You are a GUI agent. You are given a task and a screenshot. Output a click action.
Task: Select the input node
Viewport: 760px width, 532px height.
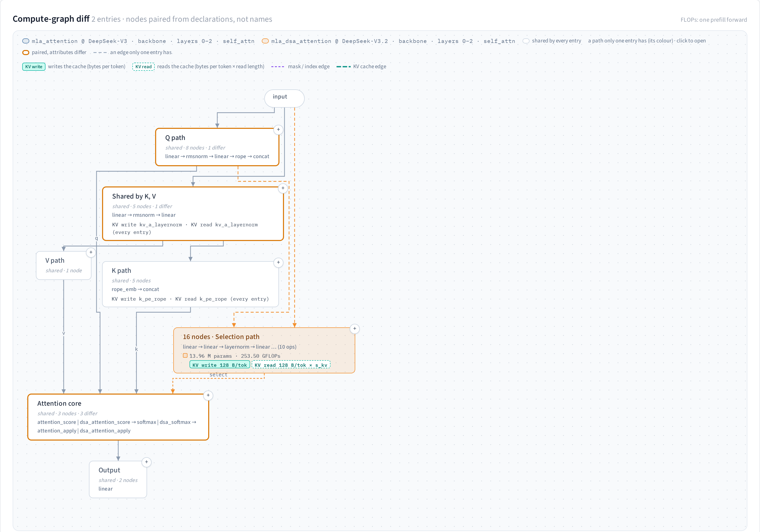tap(284, 98)
